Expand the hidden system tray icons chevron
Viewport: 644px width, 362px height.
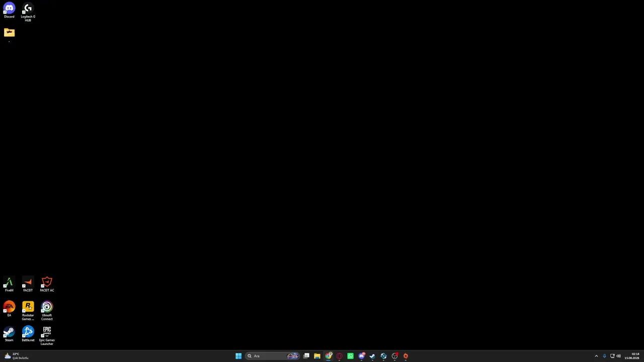point(596,356)
